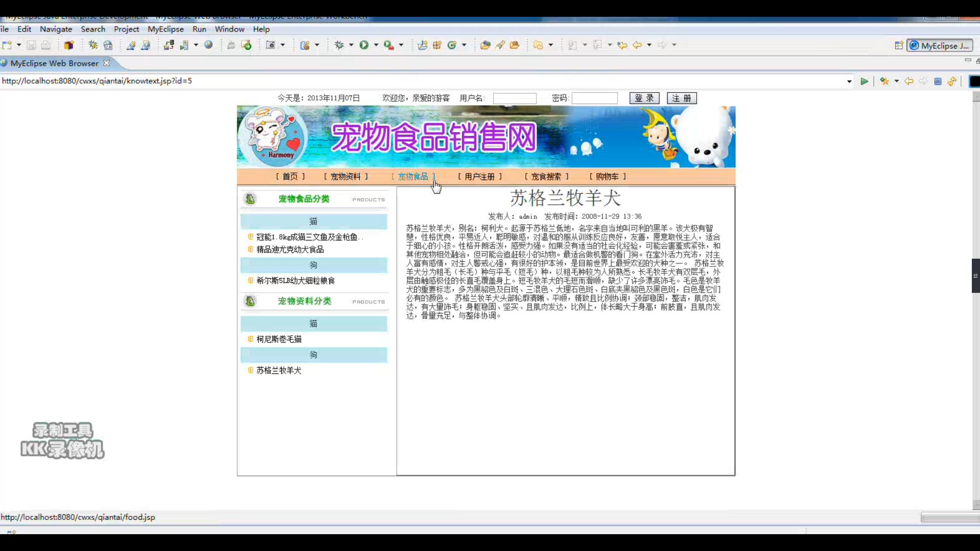
Task: Open the Run dropdown arrow
Action: tap(376, 45)
